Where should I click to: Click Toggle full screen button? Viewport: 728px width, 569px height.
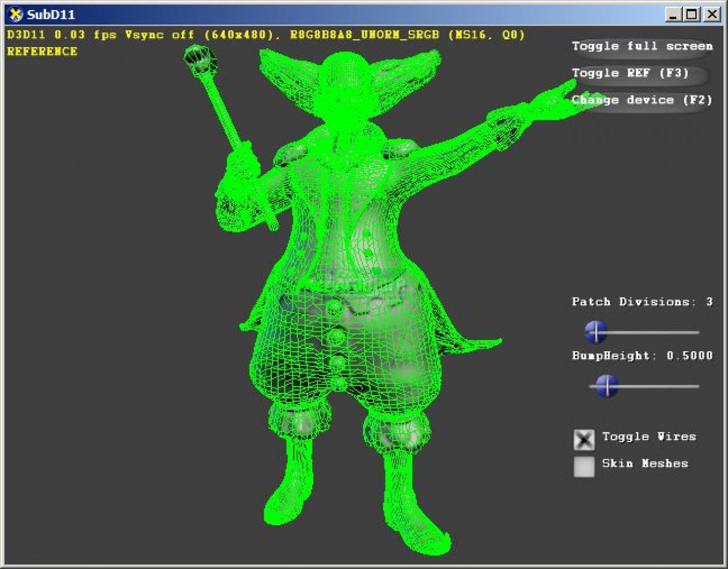642,47
